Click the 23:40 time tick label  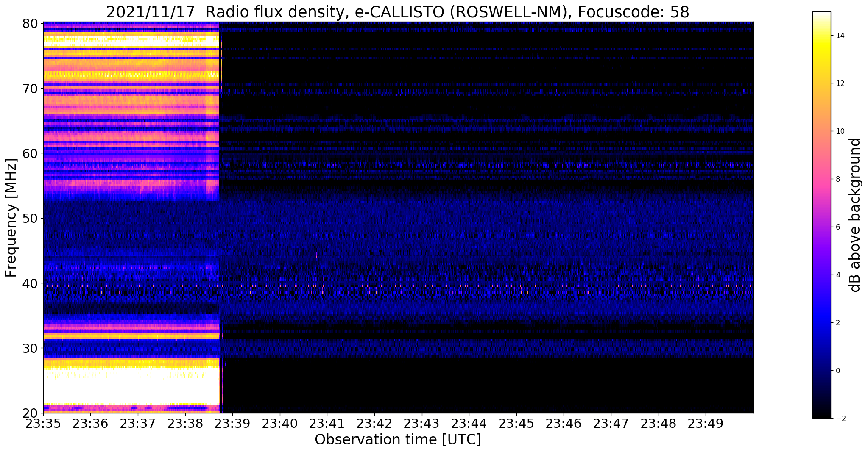[280, 423]
